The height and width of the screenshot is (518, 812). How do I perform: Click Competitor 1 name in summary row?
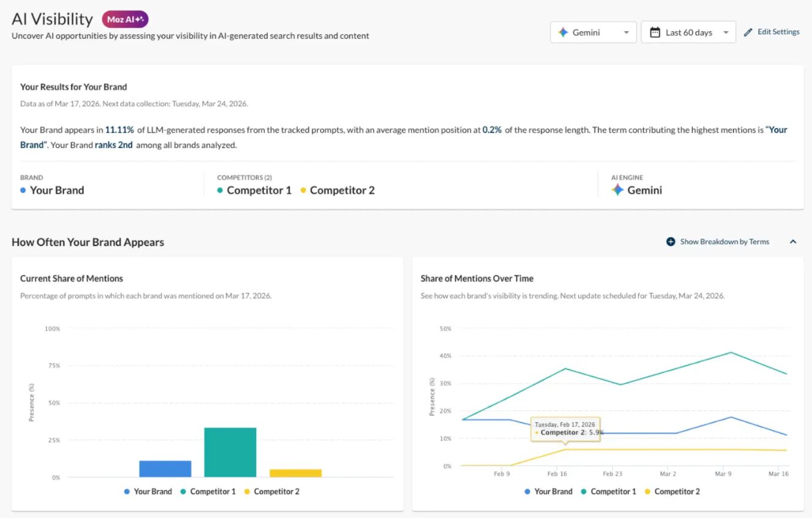[259, 190]
